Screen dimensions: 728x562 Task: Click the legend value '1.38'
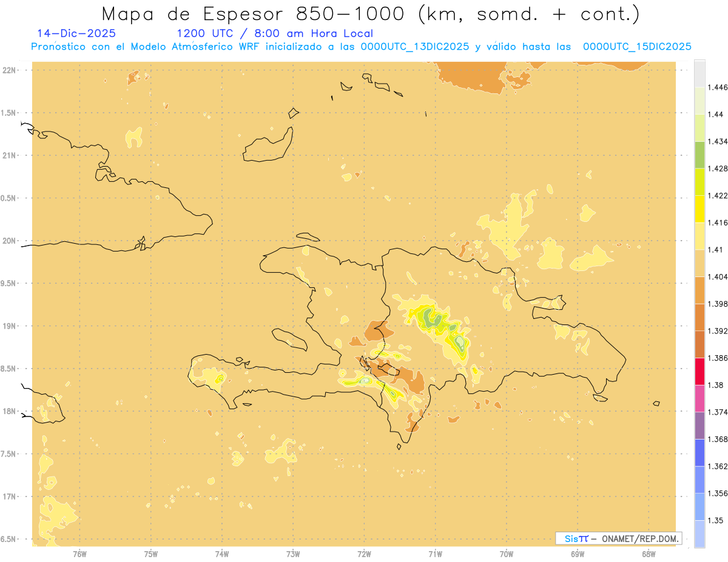[716, 385]
